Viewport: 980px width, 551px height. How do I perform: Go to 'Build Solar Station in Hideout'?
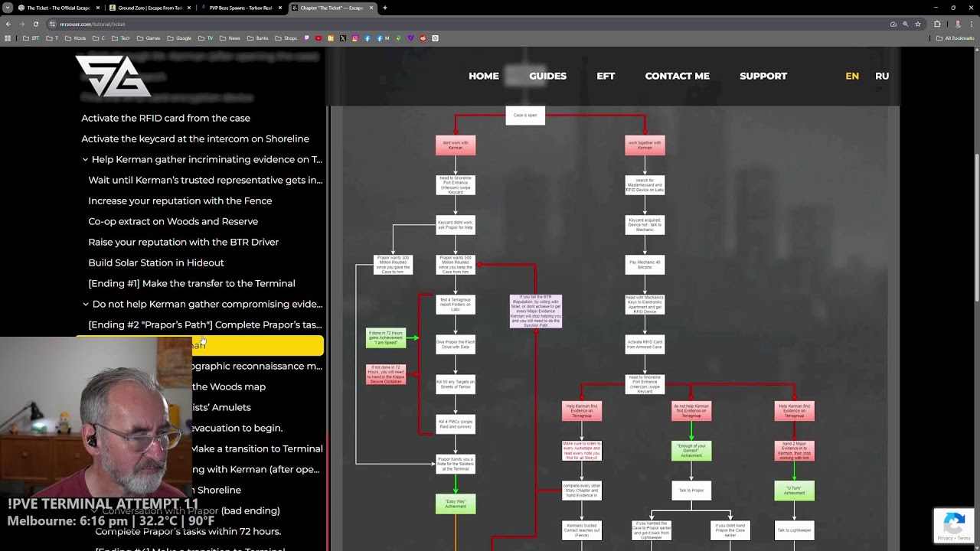tap(156, 262)
